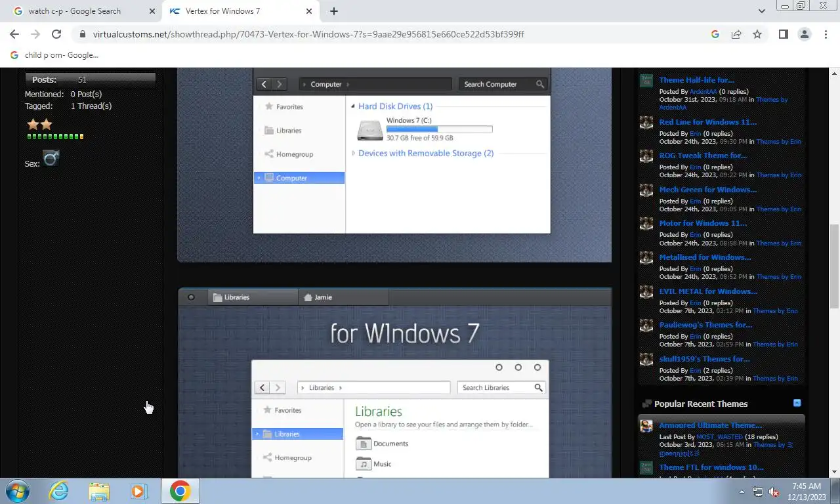The width and height of the screenshot is (840, 504).
Task: Show hidden system tray icons
Action: pyautogui.click(x=742, y=492)
